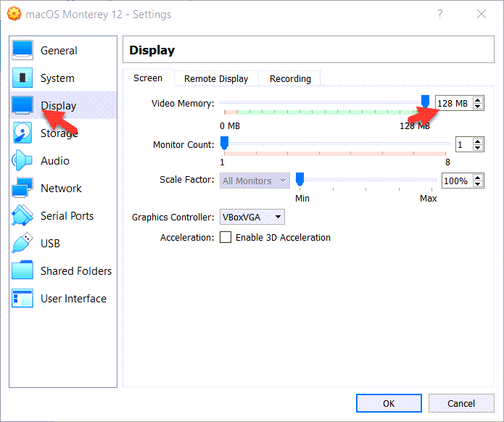
Task: Switch to the Recording tab
Action: tap(290, 79)
